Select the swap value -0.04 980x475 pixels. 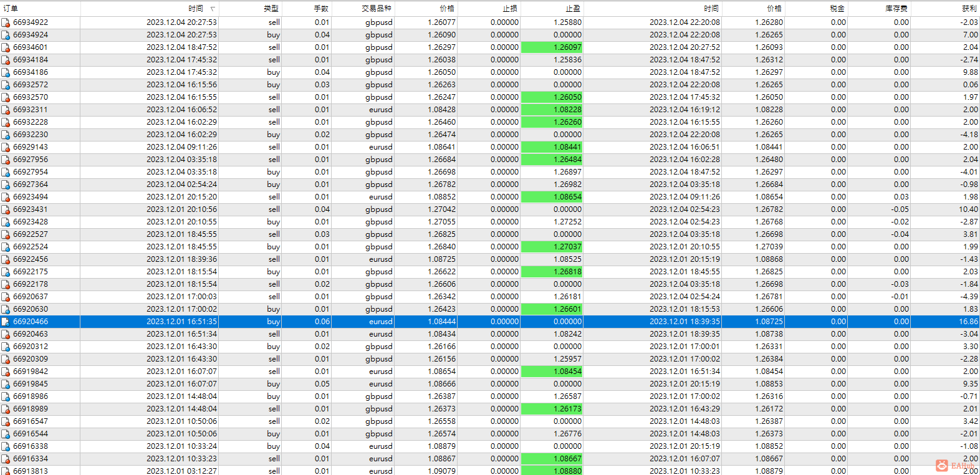tap(900, 234)
